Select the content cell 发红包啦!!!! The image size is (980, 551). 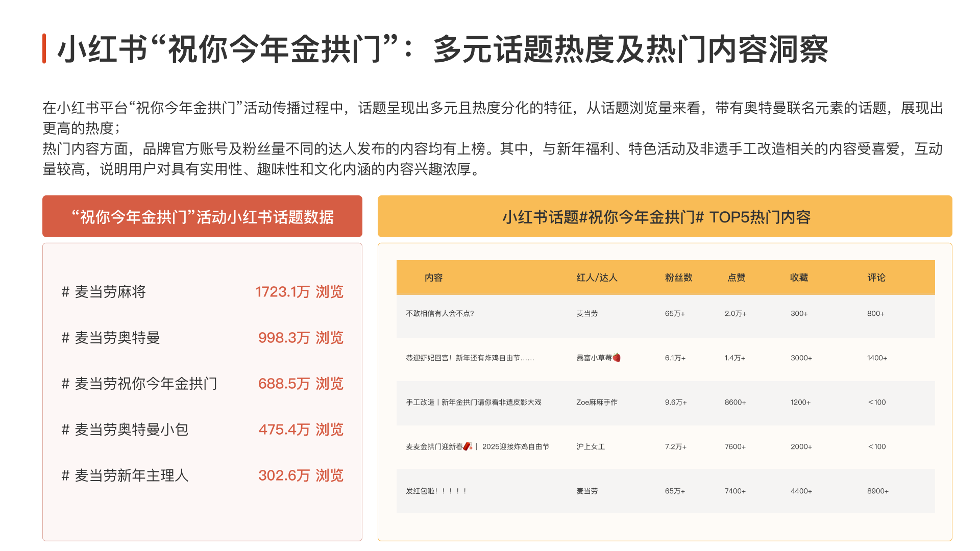436,491
